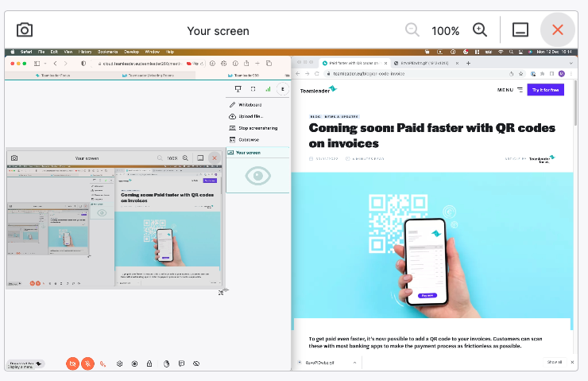Image resolution: width=588 pixels, height=381 pixels.
Task: Open Safari downloads icon
Action: tap(212, 64)
